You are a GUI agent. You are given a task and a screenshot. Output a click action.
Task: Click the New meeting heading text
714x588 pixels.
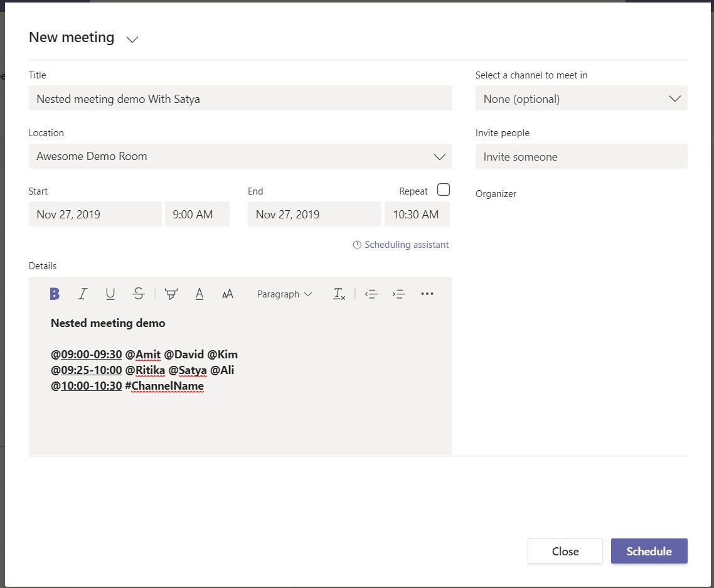coord(72,38)
